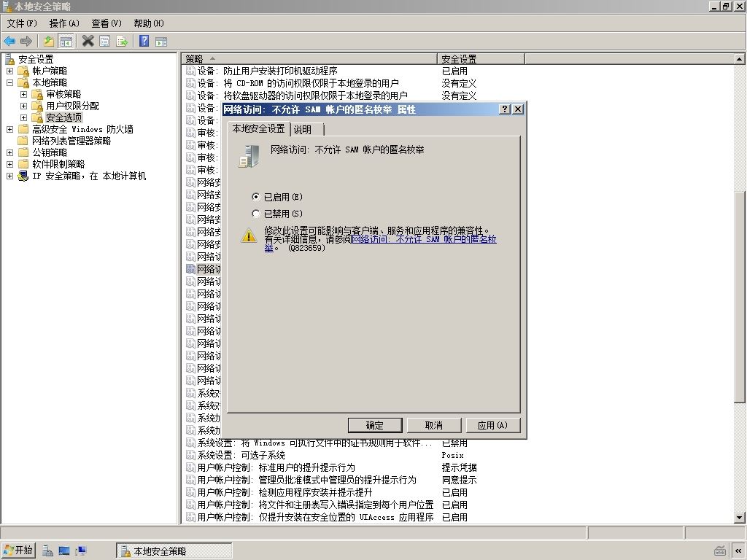Click the 确定 button in dialog
This screenshot has width=747, height=560.
click(x=375, y=425)
